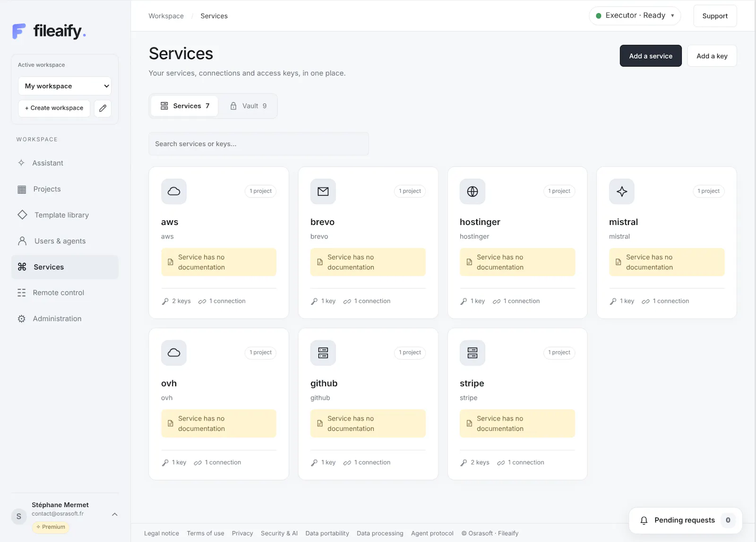The width and height of the screenshot is (756, 542).
Task: Click the 1 project badge on stripe card
Action: (x=559, y=353)
